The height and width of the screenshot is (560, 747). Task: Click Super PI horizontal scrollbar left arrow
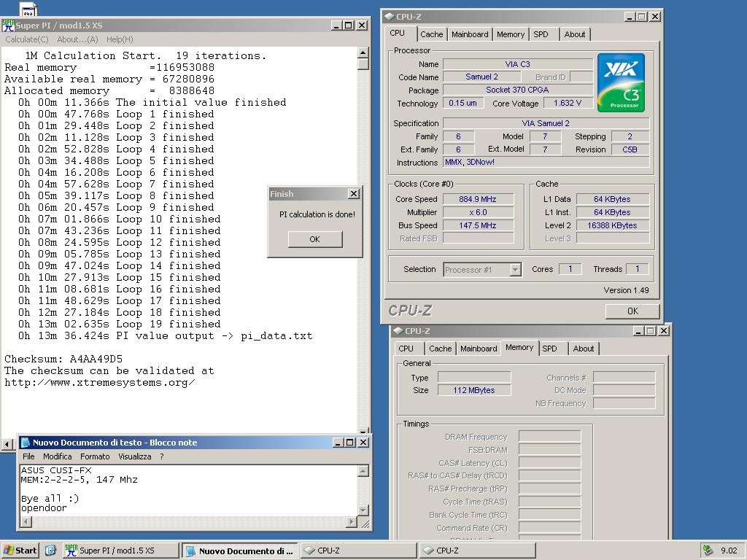(7, 444)
